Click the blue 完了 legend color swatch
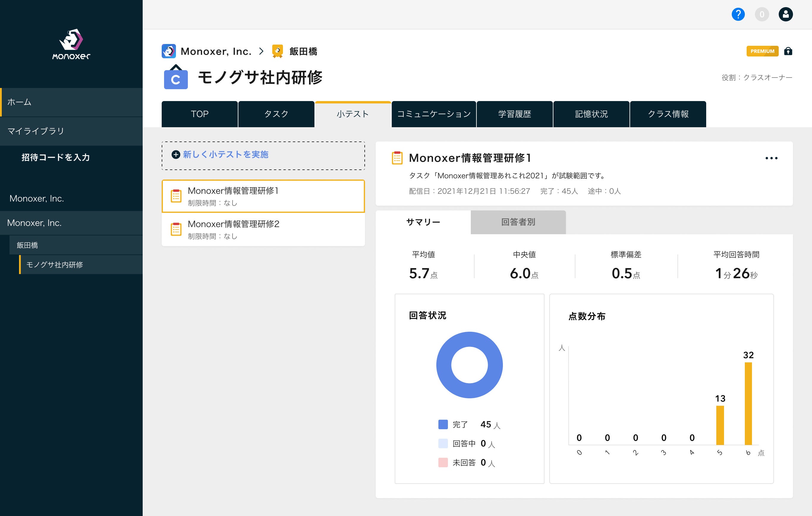Viewport: 812px width, 516px height. 443,424
